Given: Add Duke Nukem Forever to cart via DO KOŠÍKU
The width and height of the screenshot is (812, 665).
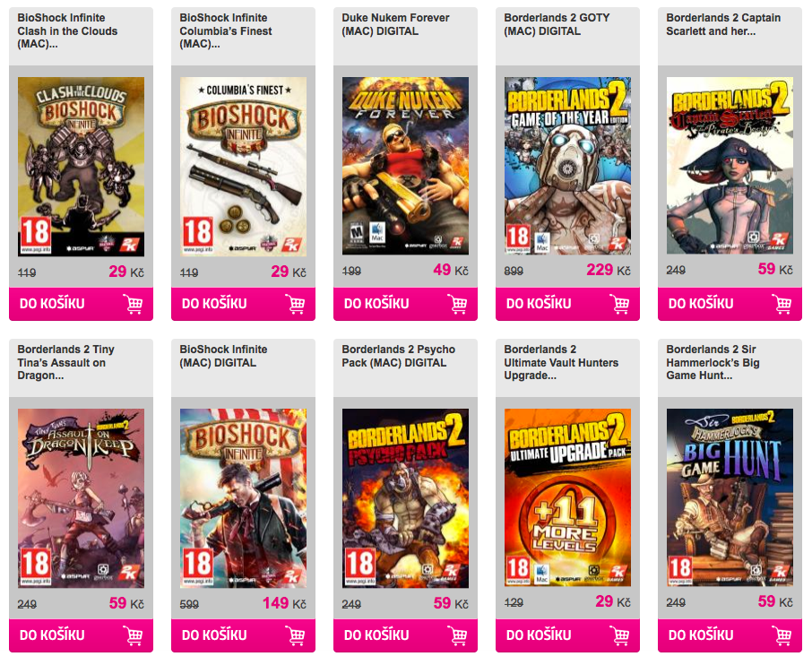Looking at the screenshot, I should click(405, 304).
